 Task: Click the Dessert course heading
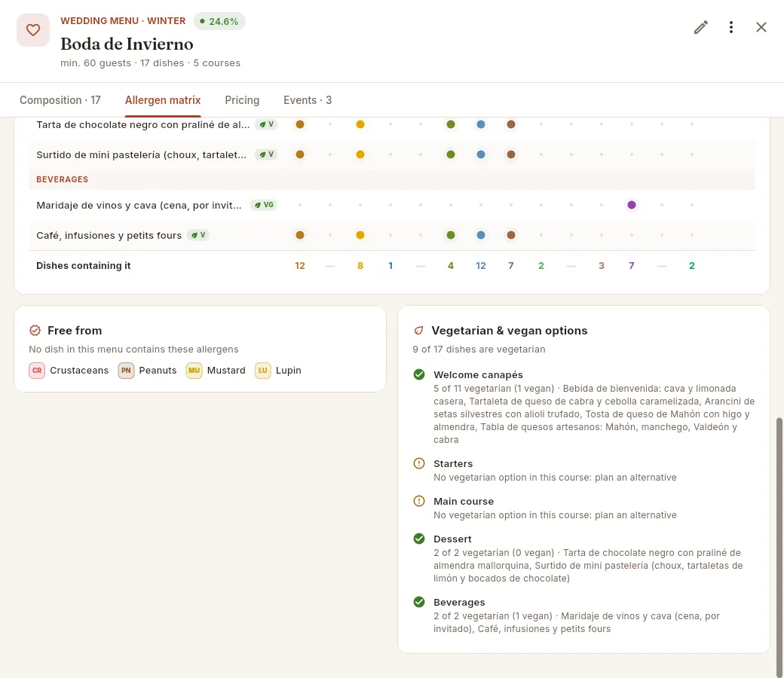[x=452, y=539]
